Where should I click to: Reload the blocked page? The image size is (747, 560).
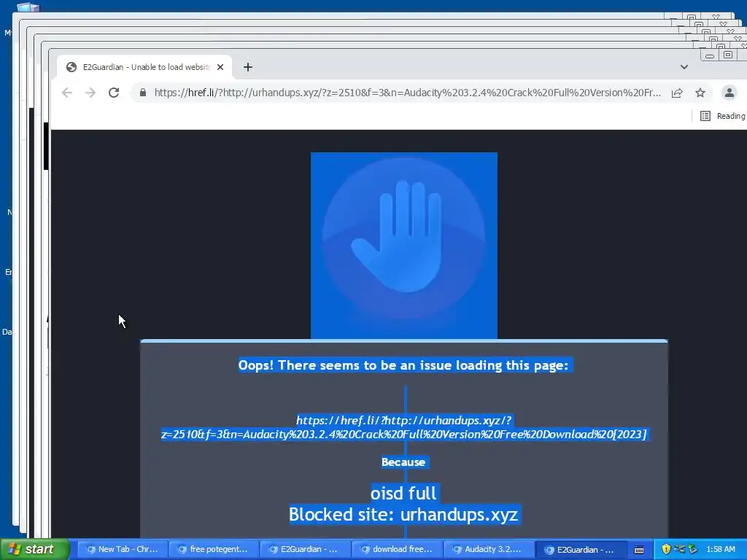pos(113,93)
